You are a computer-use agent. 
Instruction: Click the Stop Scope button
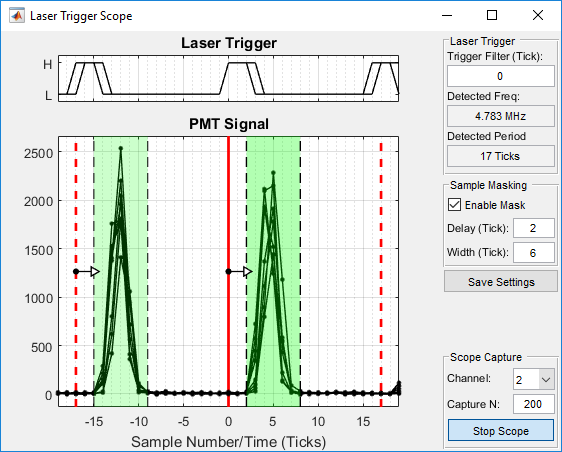coord(501,430)
